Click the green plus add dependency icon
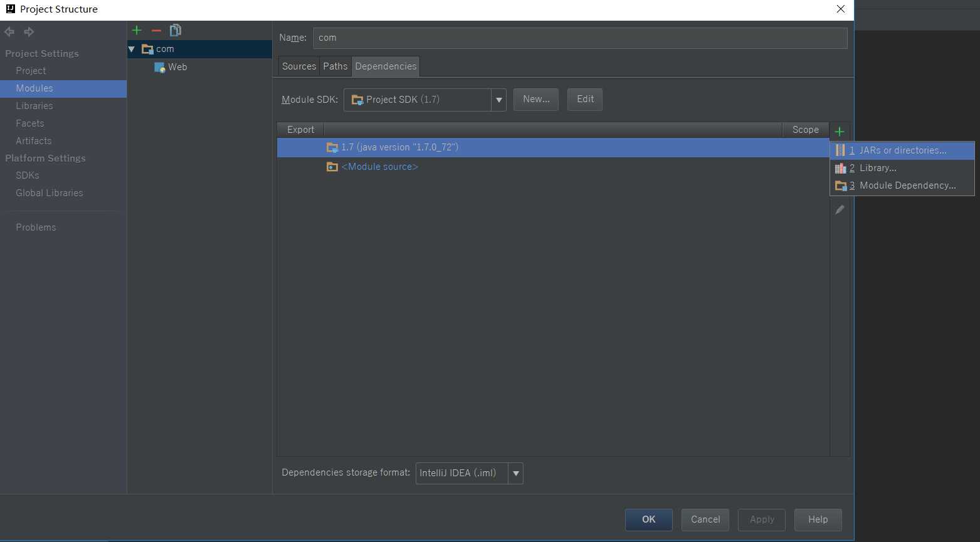The width and height of the screenshot is (980, 542). tap(840, 132)
